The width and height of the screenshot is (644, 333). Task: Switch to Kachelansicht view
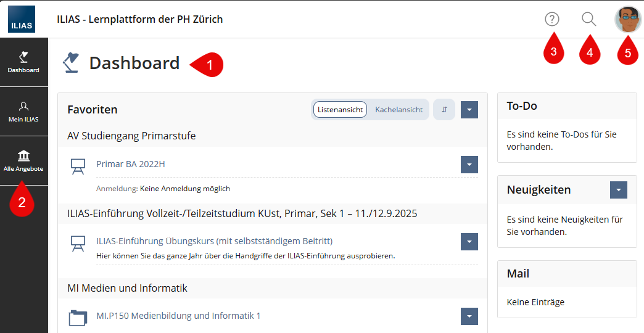[399, 110]
